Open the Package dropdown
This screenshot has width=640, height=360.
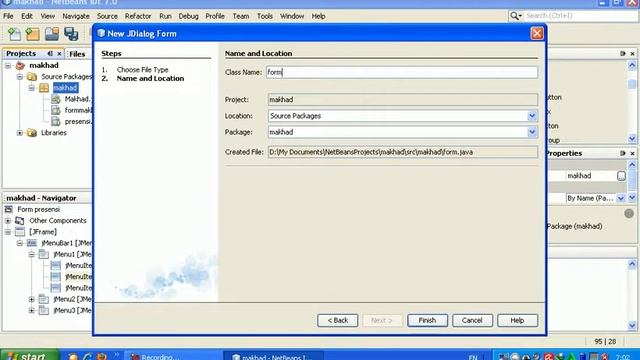pyautogui.click(x=532, y=132)
